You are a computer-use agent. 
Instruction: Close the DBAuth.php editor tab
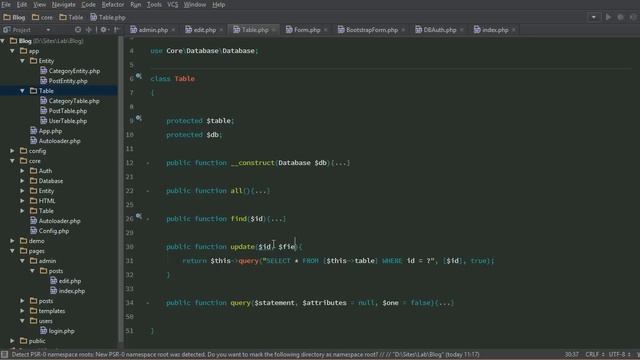[x=462, y=30]
